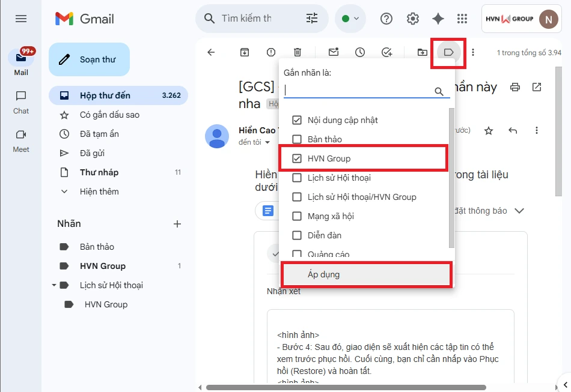
Task: Uncheck the HVN Group label checkbox
Action: coord(296,158)
